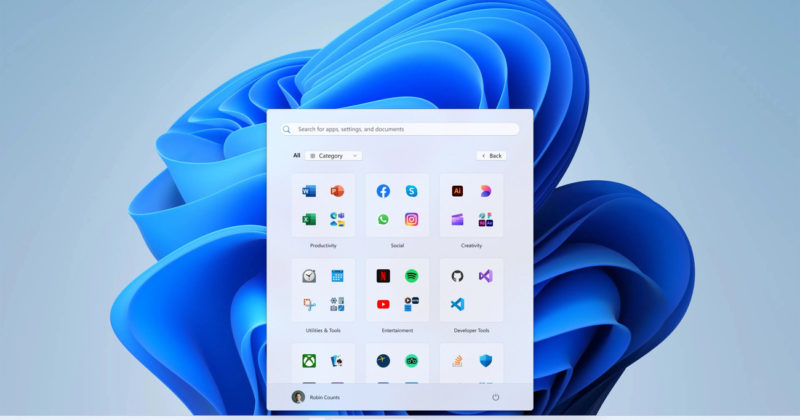Viewport: 800px width, 420px height.
Task: Open Microsoft Word from Productivity
Action: pyautogui.click(x=309, y=191)
